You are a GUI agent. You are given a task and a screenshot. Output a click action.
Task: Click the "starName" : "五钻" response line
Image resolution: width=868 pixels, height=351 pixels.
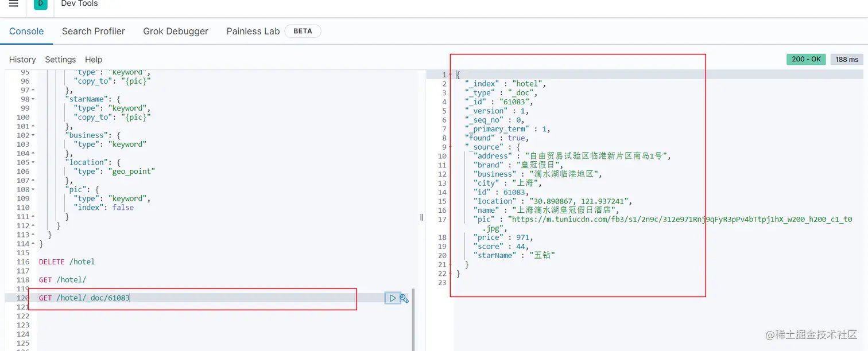(514, 255)
